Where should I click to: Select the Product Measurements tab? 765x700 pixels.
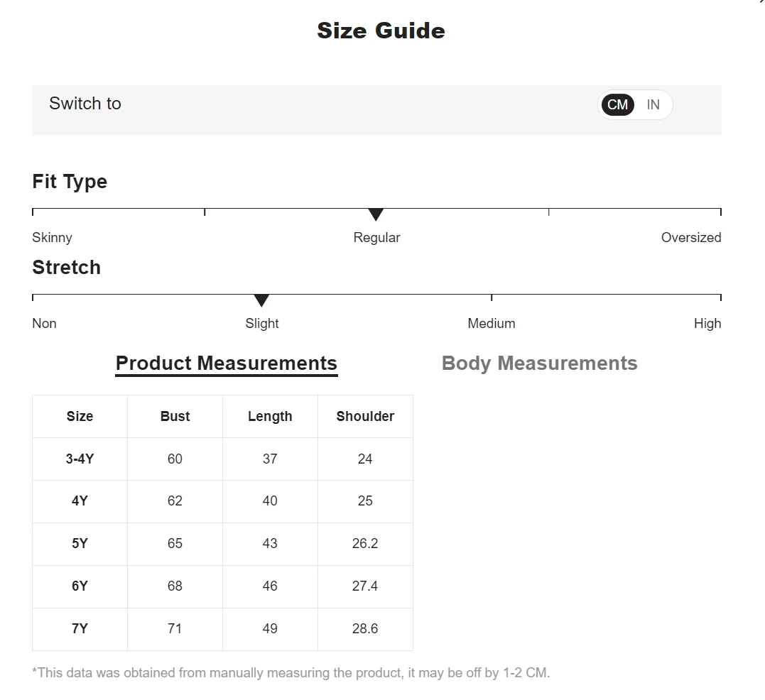point(227,363)
